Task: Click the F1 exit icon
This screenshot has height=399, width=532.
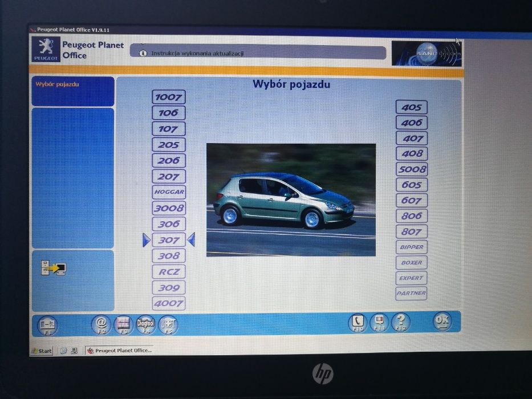Action: [47, 325]
